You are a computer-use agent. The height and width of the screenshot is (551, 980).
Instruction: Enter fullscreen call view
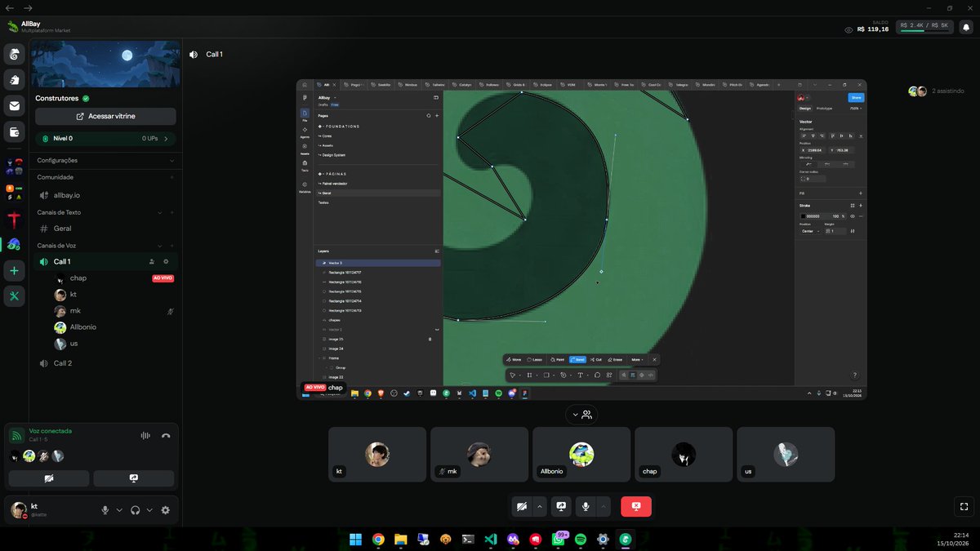click(x=964, y=507)
